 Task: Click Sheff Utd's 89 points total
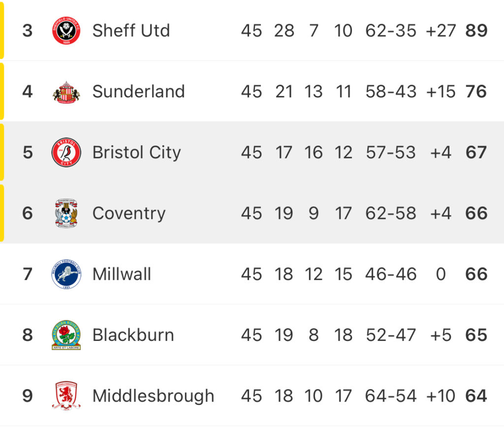(476, 31)
